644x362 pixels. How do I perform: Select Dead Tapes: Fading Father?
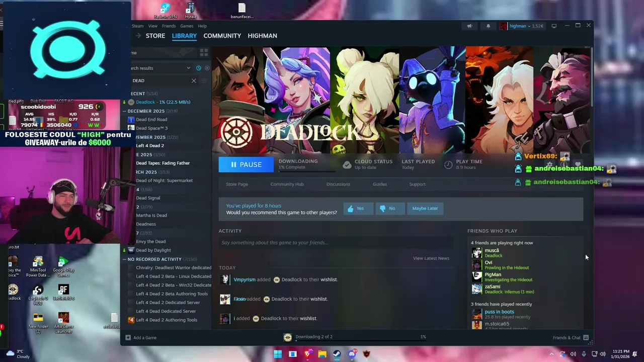163,163
